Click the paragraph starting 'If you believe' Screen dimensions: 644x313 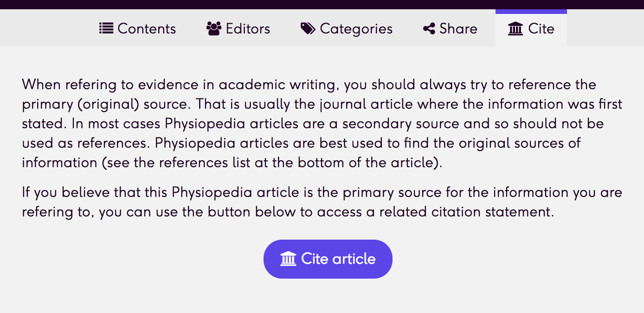pyautogui.click(x=322, y=202)
